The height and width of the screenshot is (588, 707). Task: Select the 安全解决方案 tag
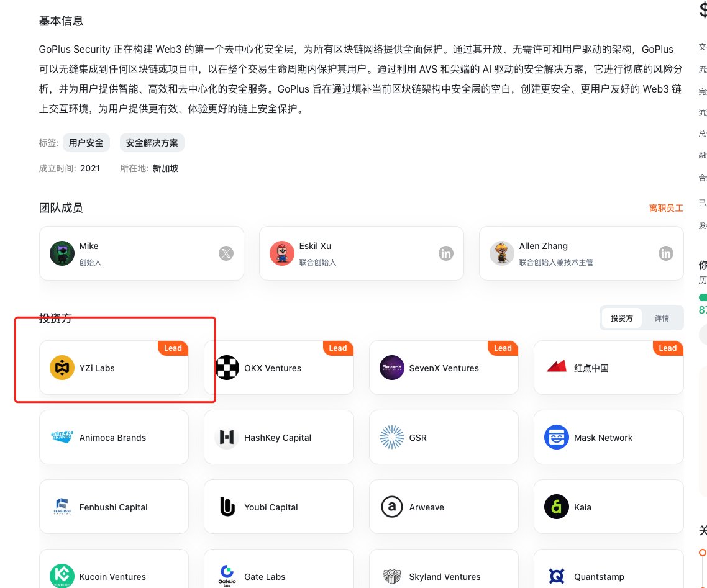click(152, 143)
